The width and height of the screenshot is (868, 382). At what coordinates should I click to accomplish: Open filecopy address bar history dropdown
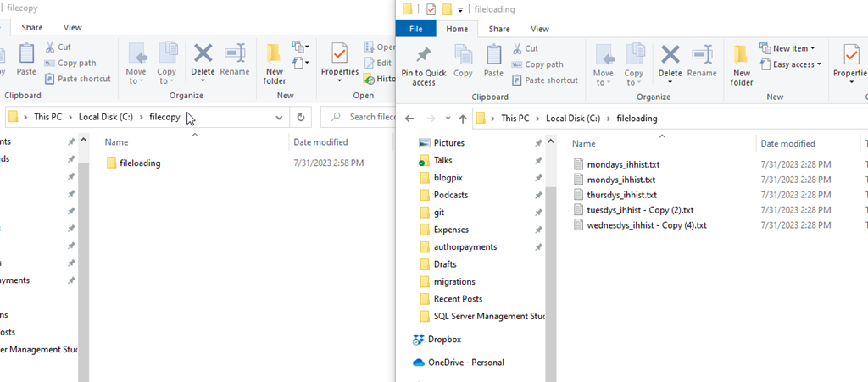280,117
